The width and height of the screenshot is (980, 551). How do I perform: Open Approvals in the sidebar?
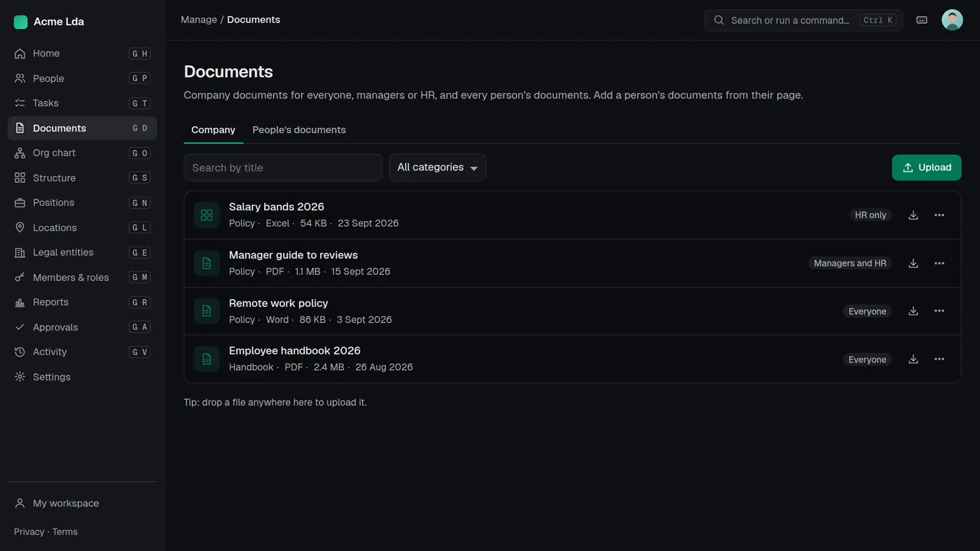[x=82, y=327]
